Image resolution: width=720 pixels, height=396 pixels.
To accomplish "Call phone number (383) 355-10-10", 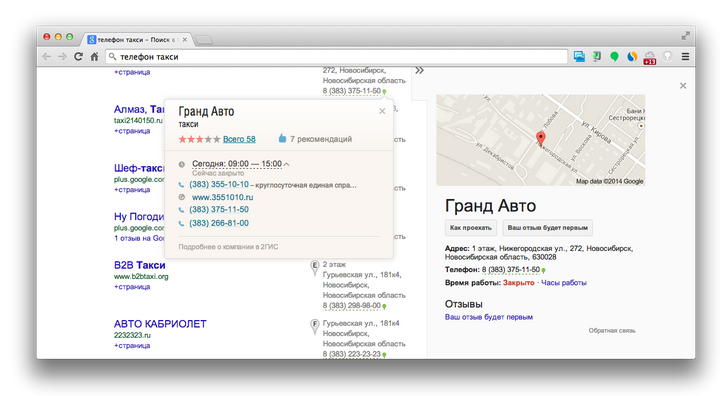I will (219, 184).
